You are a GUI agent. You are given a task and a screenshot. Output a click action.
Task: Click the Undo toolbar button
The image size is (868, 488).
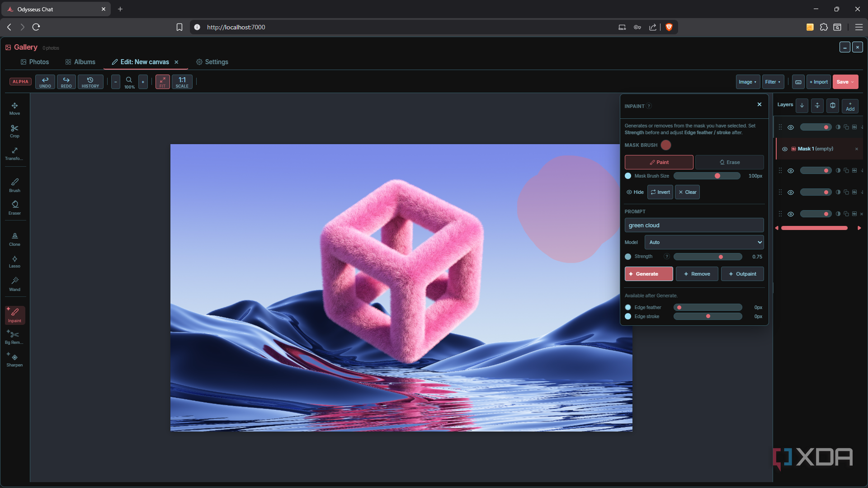point(45,82)
